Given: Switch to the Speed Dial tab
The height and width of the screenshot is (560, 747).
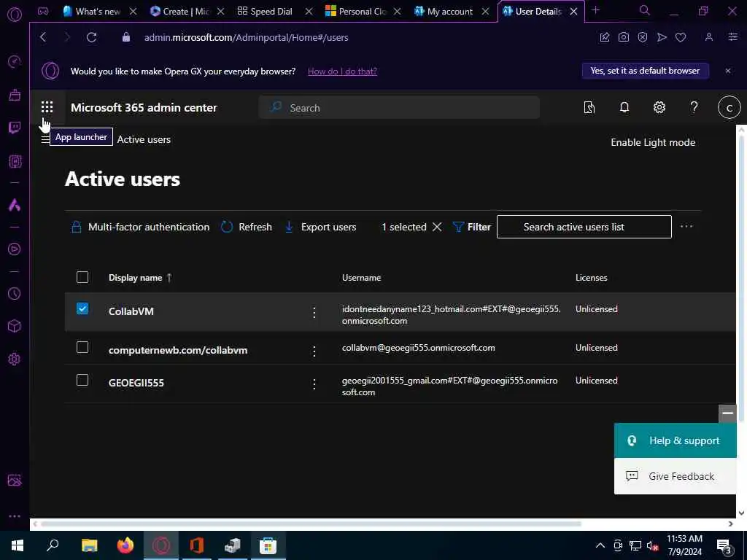Looking at the screenshot, I should (271, 11).
